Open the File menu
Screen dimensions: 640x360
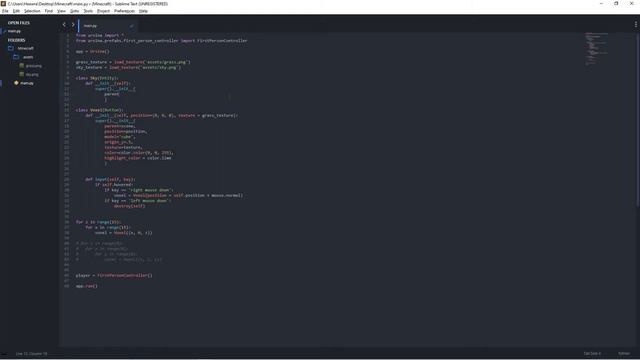[x=5, y=11]
